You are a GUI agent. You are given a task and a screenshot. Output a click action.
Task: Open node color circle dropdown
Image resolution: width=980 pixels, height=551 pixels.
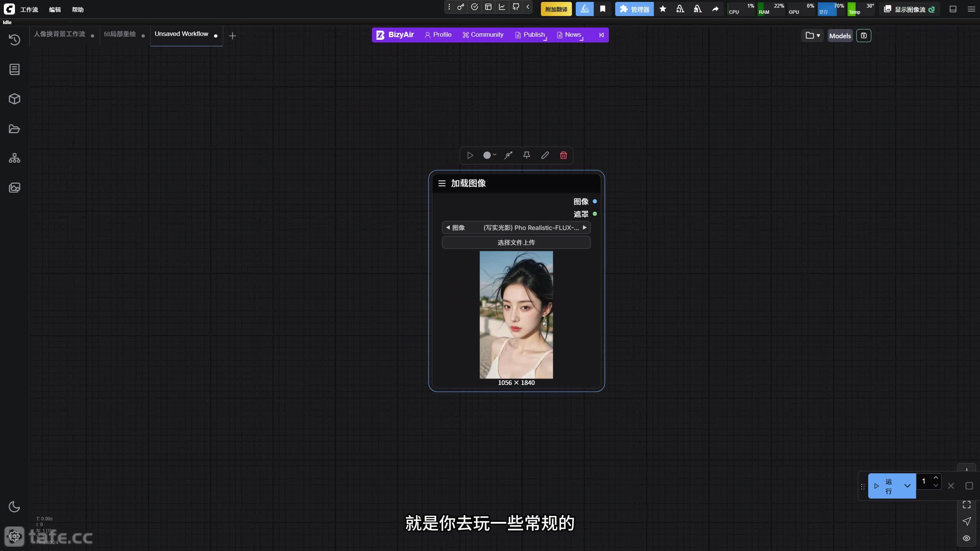click(489, 155)
